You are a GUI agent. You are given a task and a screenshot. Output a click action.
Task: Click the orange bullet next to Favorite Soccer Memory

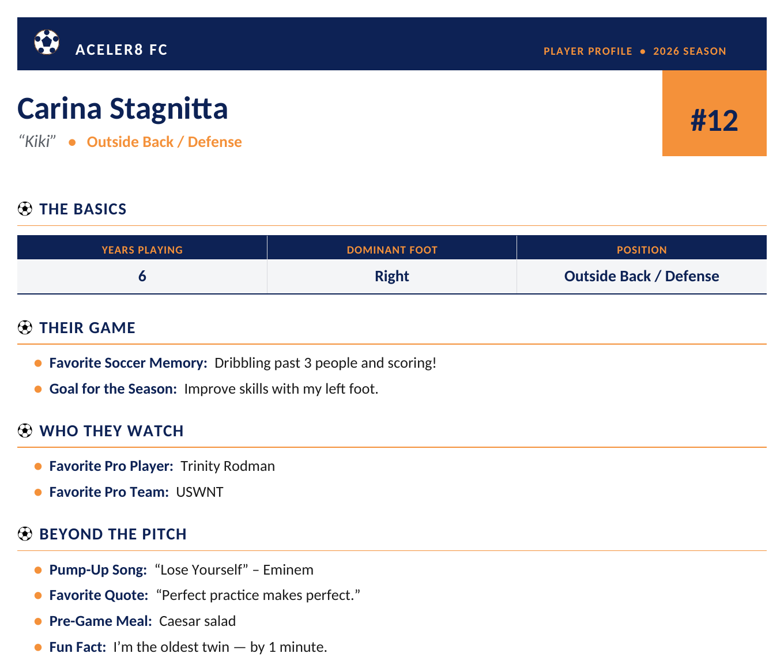(38, 363)
